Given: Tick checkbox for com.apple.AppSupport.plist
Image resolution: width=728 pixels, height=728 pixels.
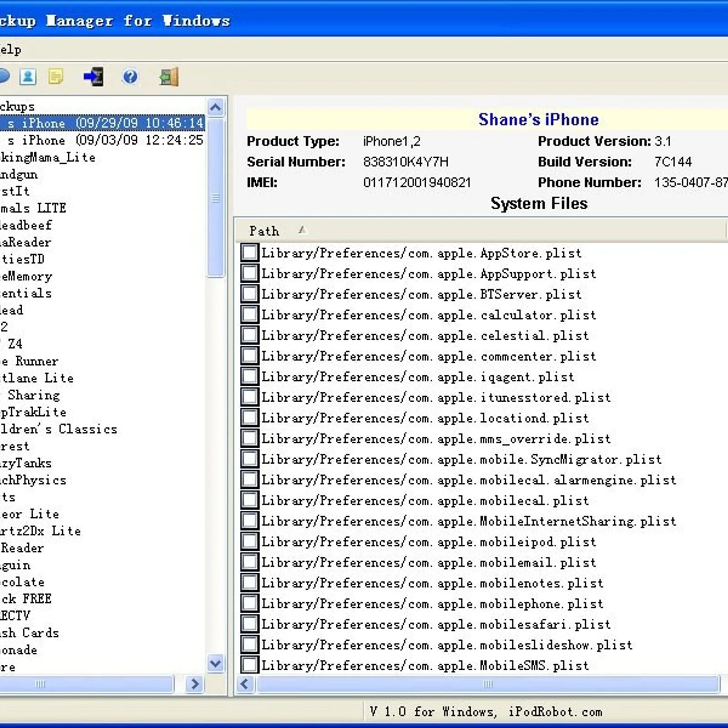Looking at the screenshot, I should pos(249,273).
